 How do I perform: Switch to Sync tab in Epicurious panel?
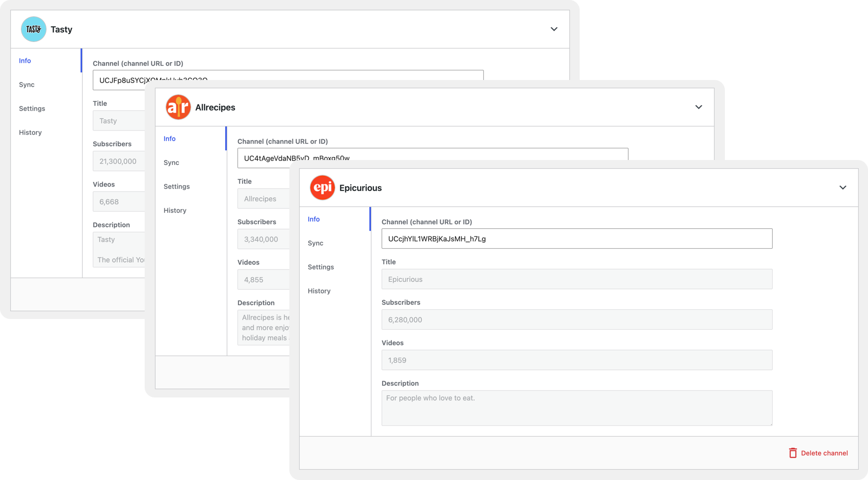(x=315, y=243)
